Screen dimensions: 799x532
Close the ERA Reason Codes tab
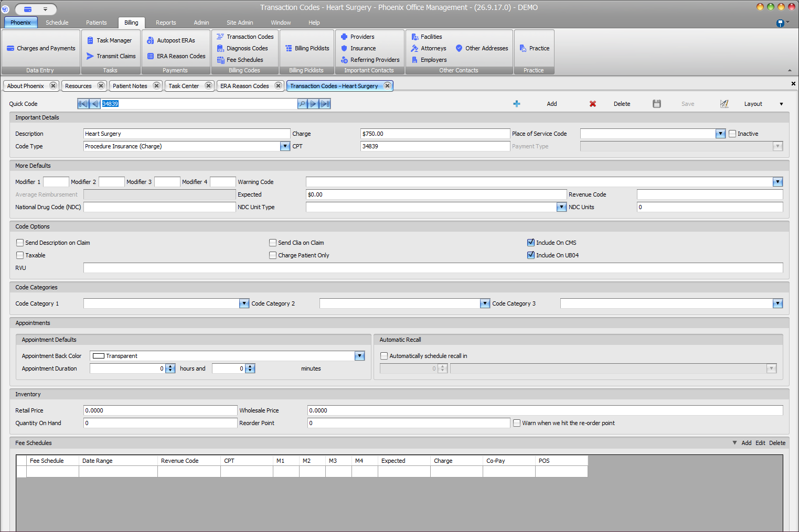tap(278, 86)
